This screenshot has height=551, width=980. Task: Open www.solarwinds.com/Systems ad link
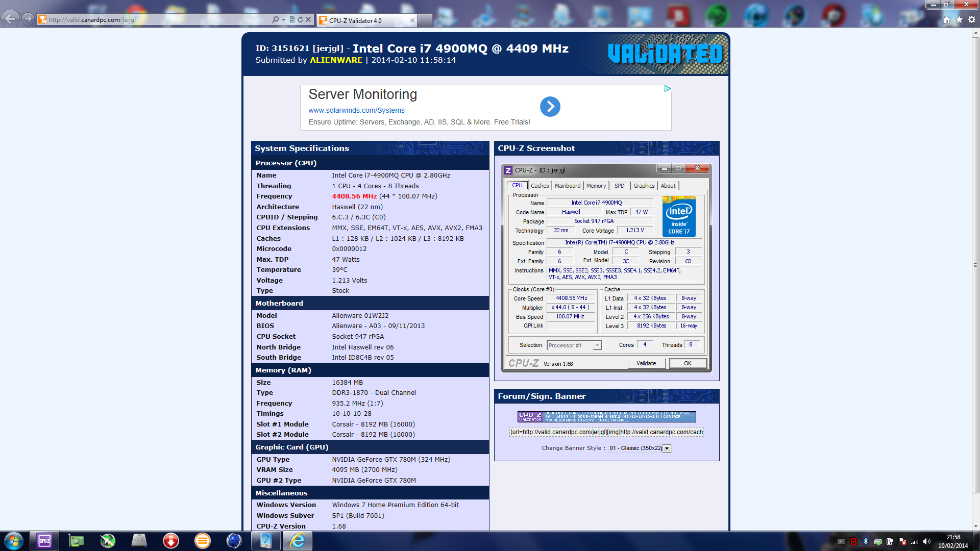356,110
